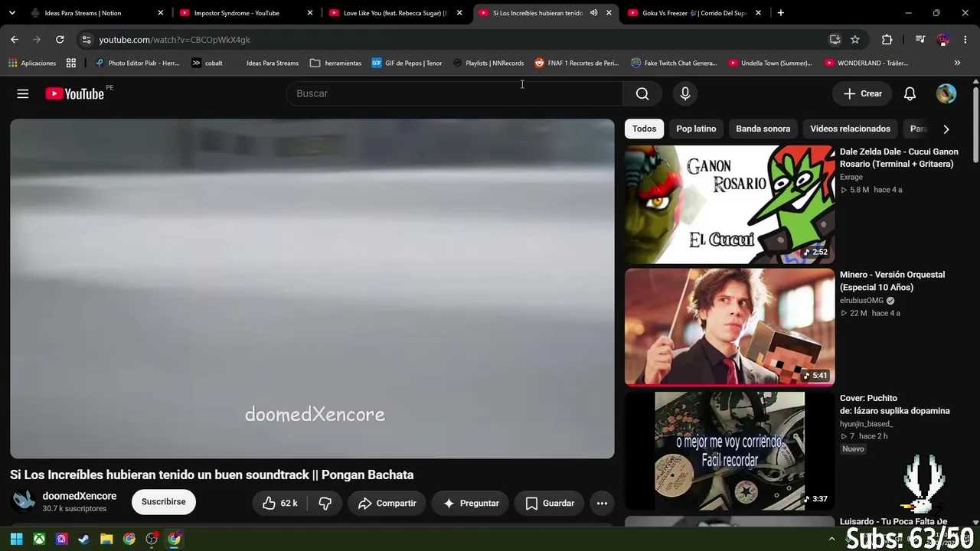The height and width of the screenshot is (551, 980).
Task: View site information icon beside URL
Action: [86, 40]
